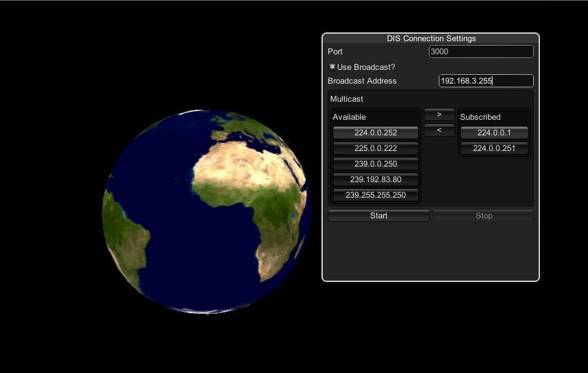Click 224.0.0.251 in the Subscribed list
The height and width of the screenshot is (373, 588).
click(494, 148)
